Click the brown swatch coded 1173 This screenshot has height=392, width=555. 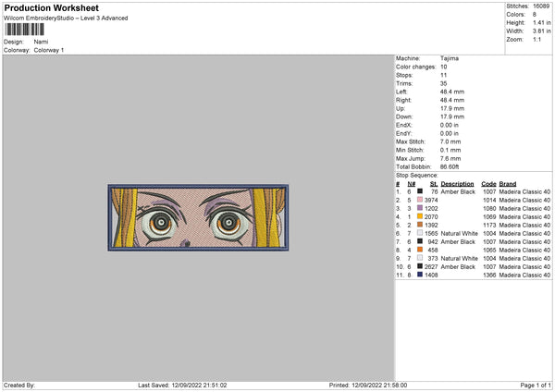[420, 225]
